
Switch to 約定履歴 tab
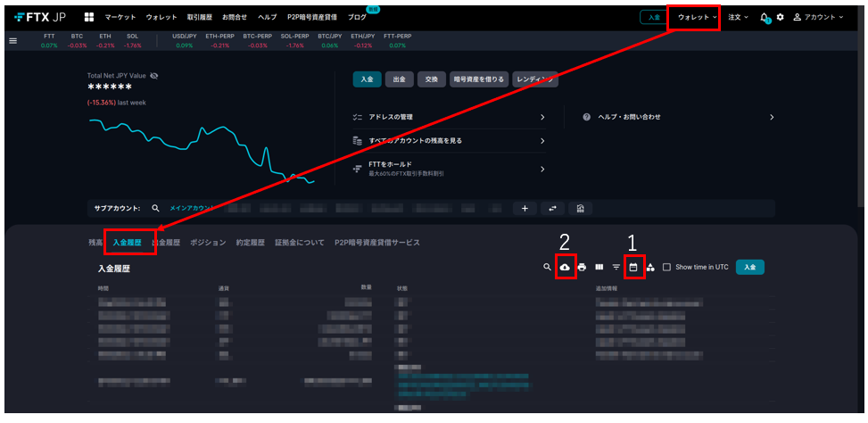click(x=250, y=243)
